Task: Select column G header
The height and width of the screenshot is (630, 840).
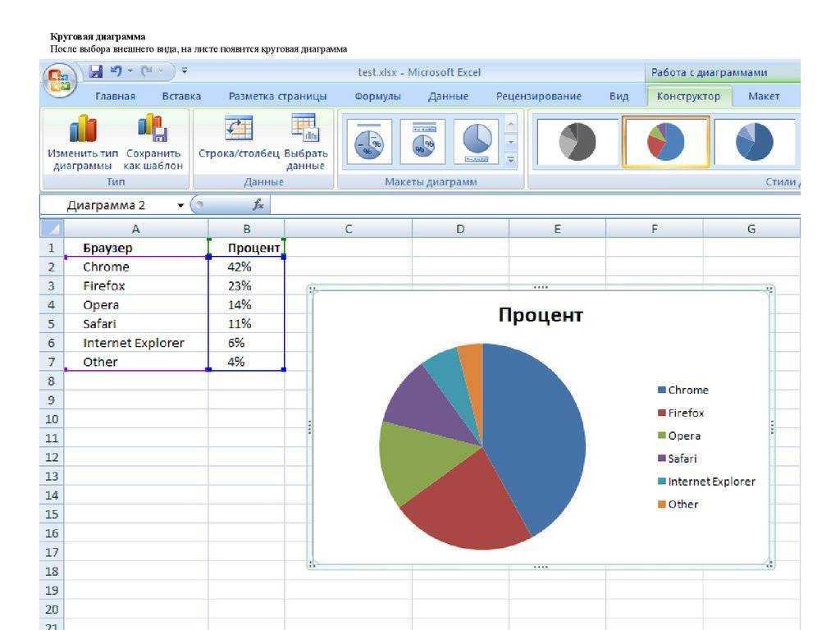Action: pos(751,229)
